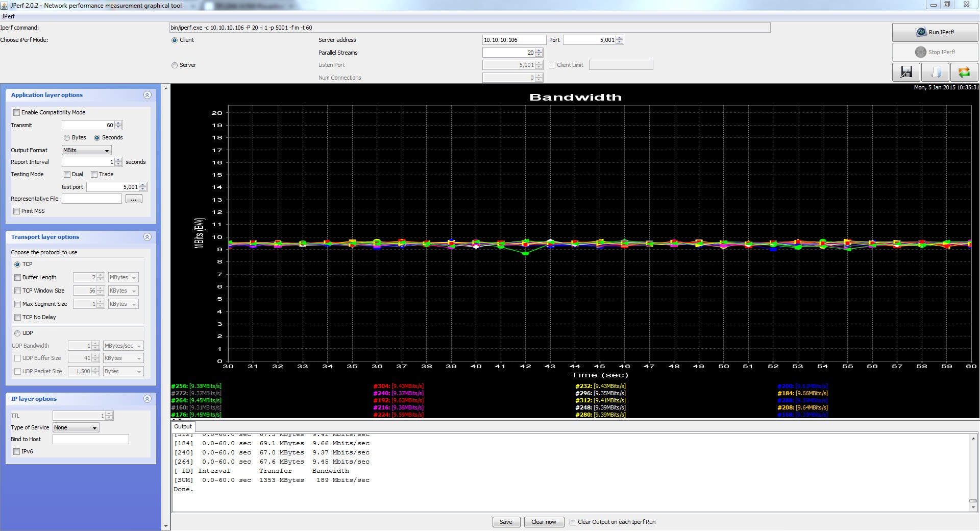Viewport: 980px width, 531px height.
Task: Open the JPerf menu
Action: 9,16
